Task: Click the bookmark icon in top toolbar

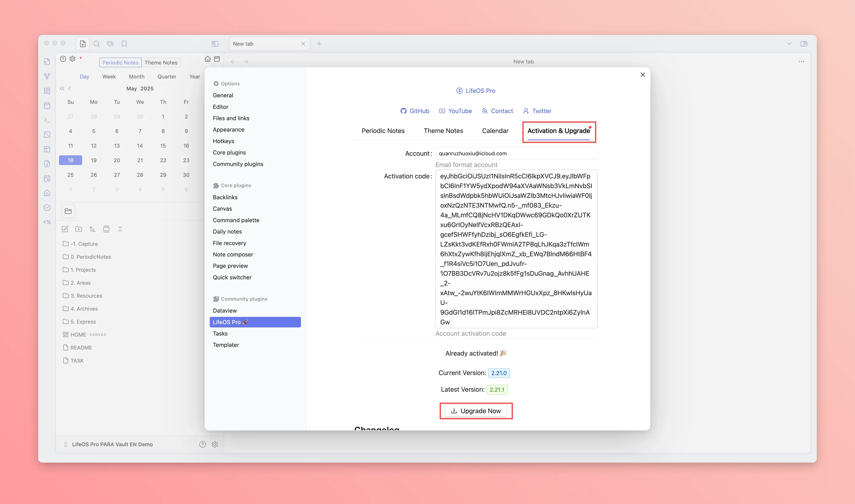Action: point(124,44)
